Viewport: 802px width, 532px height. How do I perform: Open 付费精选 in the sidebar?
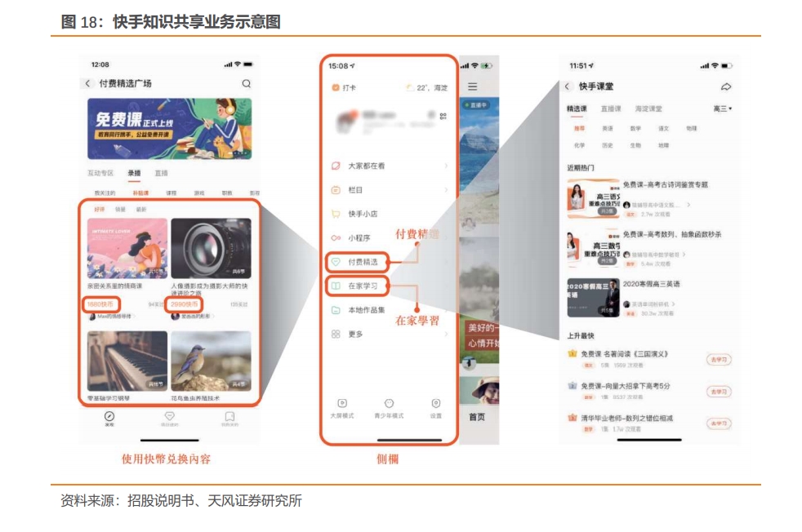[358, 262]
